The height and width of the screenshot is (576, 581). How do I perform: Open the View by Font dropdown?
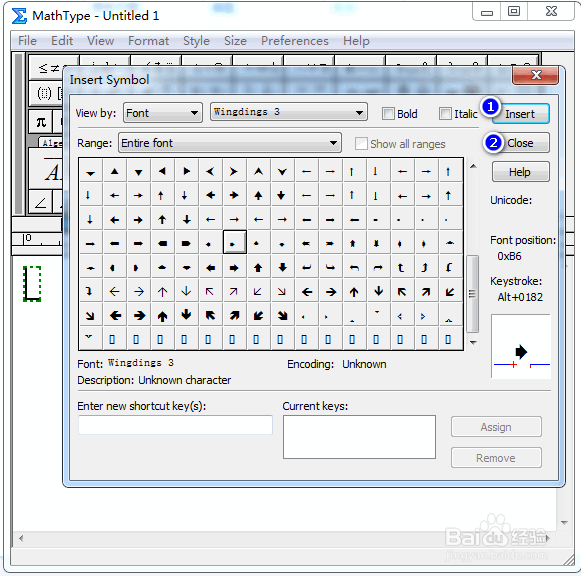pos(163,113)
